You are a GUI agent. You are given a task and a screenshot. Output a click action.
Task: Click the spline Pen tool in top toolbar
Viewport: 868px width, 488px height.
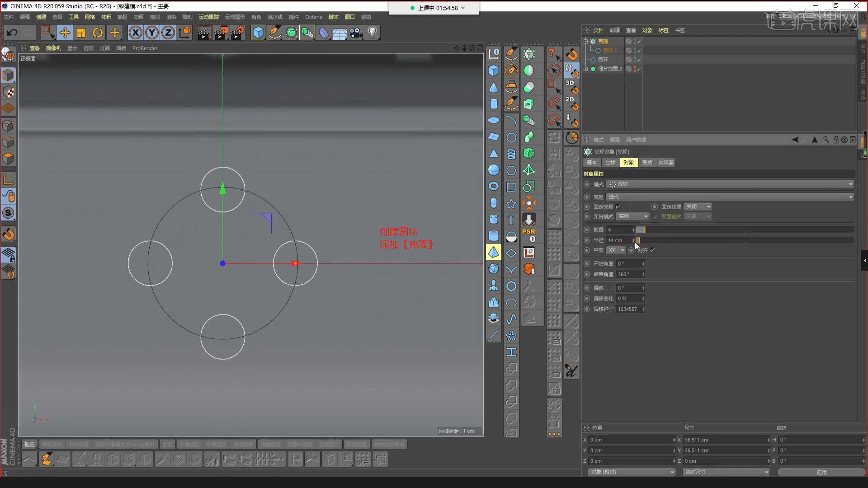click(274, 33)
